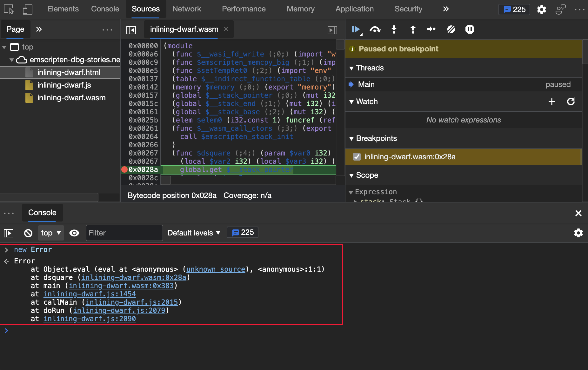Add a watch expression with the plus icon
The width and height of the screenshot is (588, 370).
(552, 102)
